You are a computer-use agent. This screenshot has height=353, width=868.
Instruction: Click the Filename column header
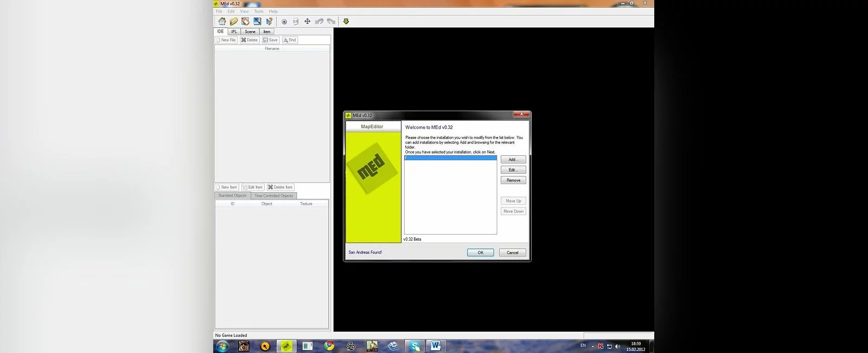272,49
